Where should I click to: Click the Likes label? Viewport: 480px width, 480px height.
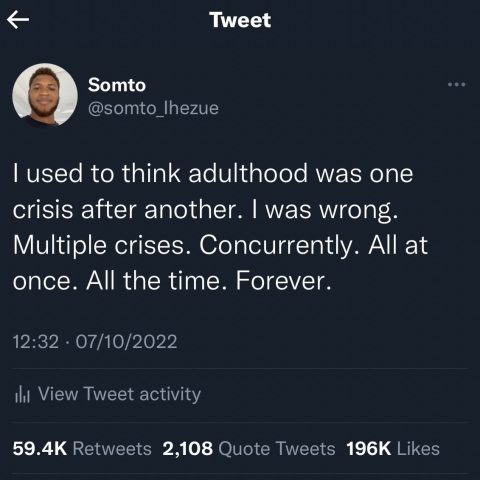(418, 448)
